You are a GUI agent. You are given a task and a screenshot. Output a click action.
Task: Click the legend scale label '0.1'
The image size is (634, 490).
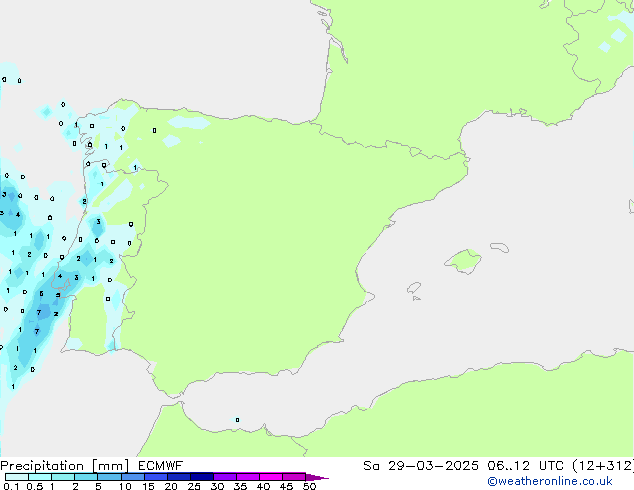click(11, 486)
